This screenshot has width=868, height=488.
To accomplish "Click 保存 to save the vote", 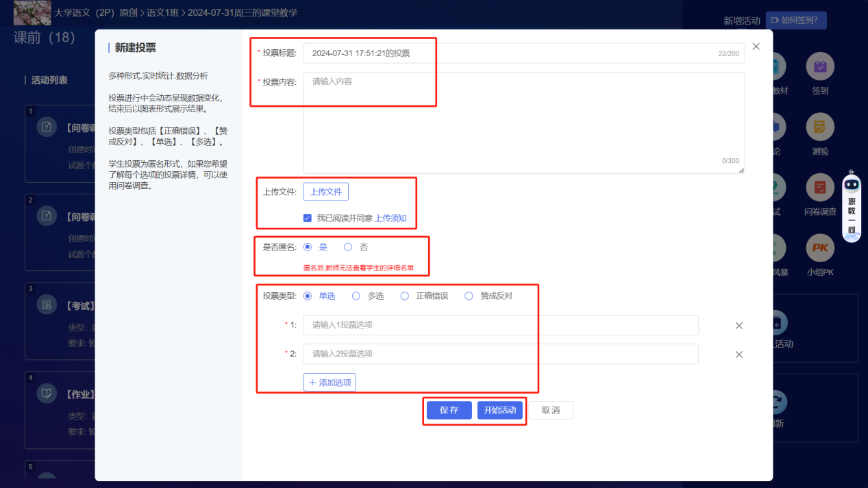I will 449,410.
